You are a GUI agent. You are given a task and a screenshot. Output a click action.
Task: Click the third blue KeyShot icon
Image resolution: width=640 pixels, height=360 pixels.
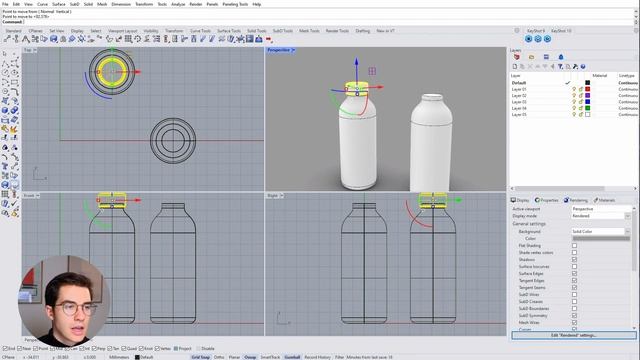tap(547, 39)
